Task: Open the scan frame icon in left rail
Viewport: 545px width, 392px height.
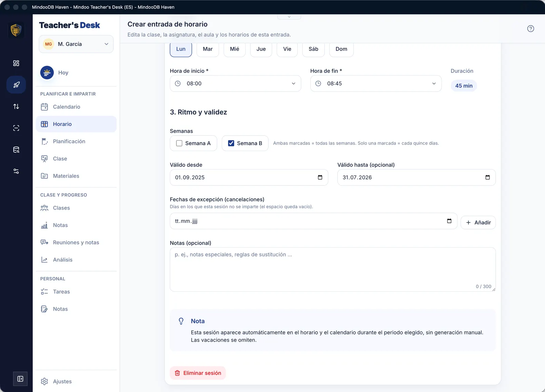Action: click(x=16, y=128)
